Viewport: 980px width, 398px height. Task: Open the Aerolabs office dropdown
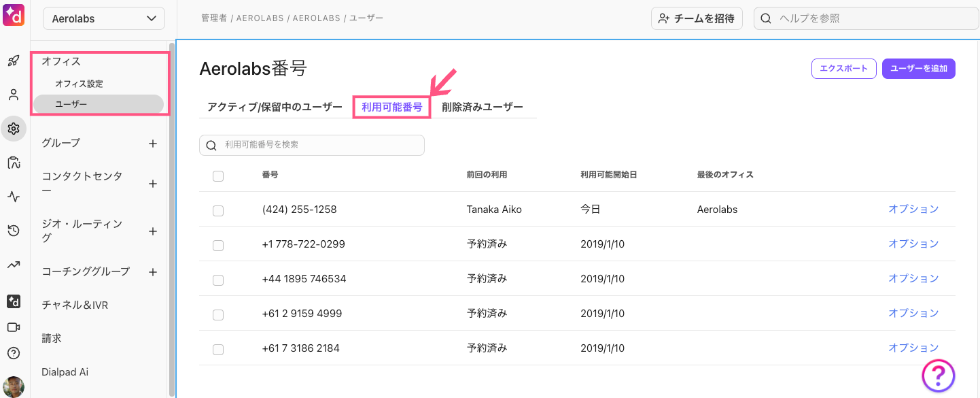[104, 18]
